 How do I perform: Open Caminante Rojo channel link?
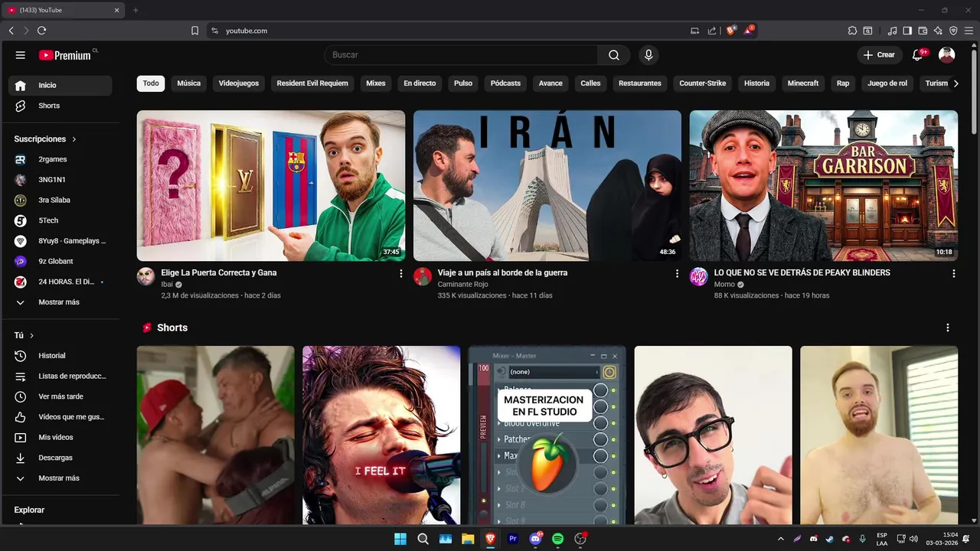pos(462,284)
